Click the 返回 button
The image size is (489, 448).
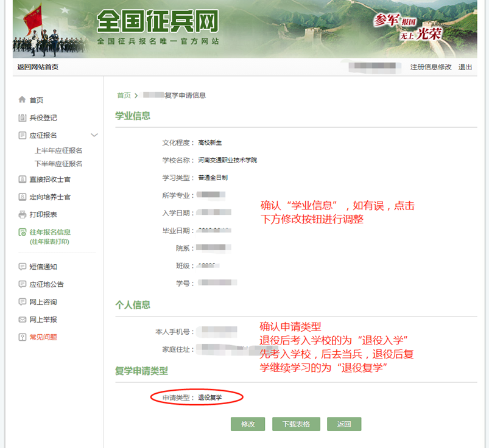pos(343,424)
